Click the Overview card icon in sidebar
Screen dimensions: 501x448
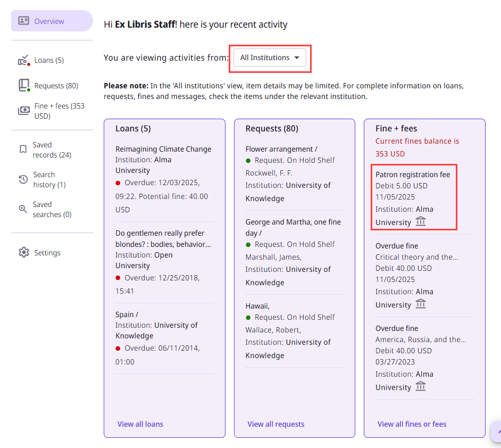(23, 21)
